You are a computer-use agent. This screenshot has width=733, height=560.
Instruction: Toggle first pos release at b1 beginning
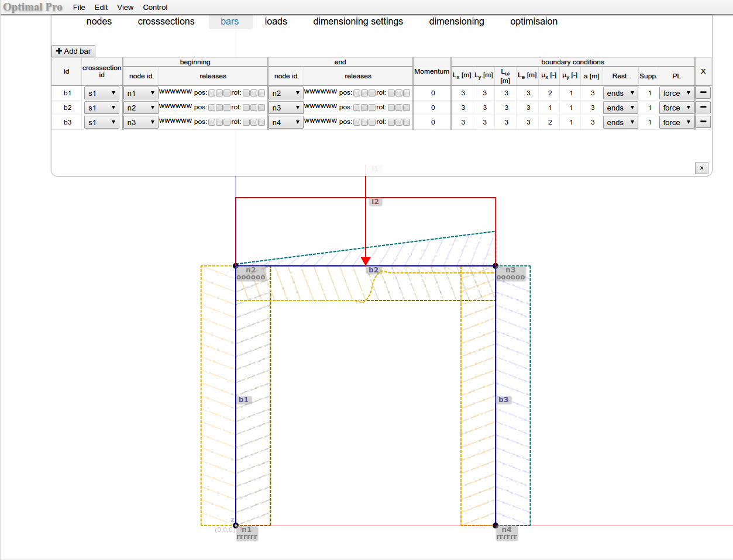[212, 93]
